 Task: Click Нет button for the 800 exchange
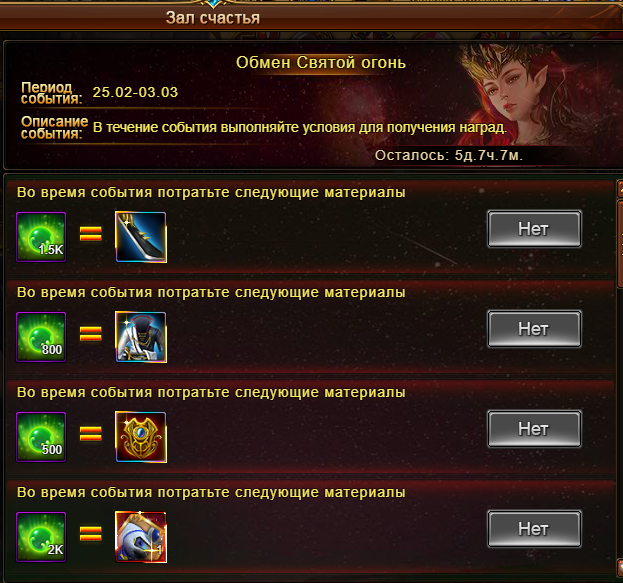click(x=534, y=329)
